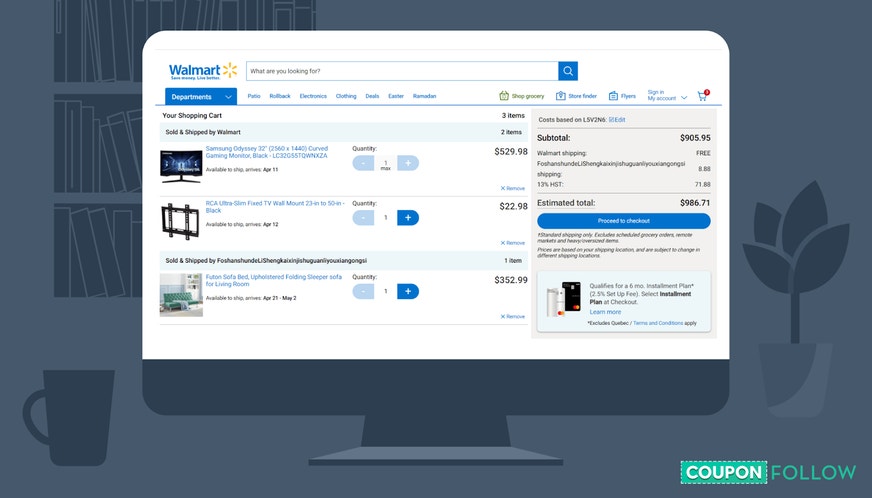Click the $352.99 sofa bed price

click(x=511, y=280)
